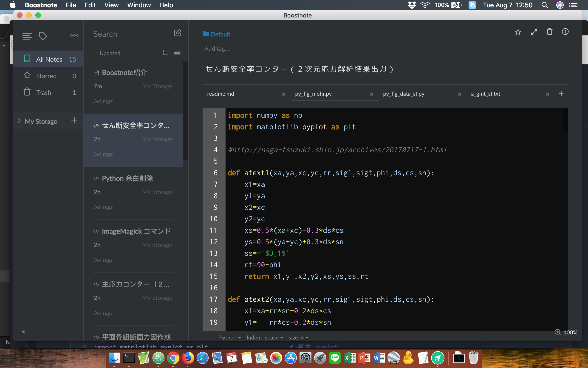Open the Updated sort dropdown
The image size is (588, 368).
click(x=107, y=53)
